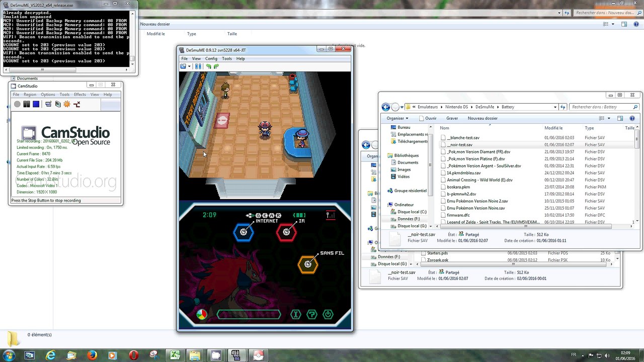
Task: Open the DeSmuME open-ROM dropdown arrow
Action: [x=189, y=66]
